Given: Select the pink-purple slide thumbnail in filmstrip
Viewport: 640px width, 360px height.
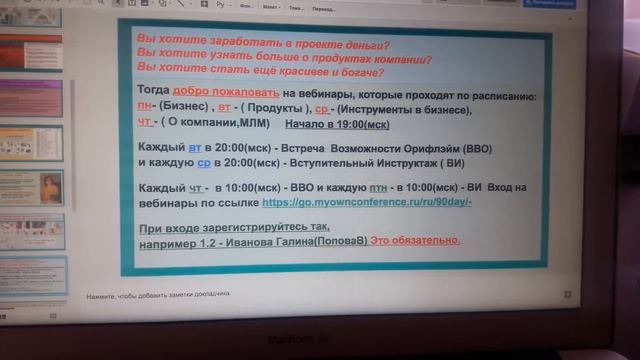Looking at the screenshot, I should tap(31, 98).
